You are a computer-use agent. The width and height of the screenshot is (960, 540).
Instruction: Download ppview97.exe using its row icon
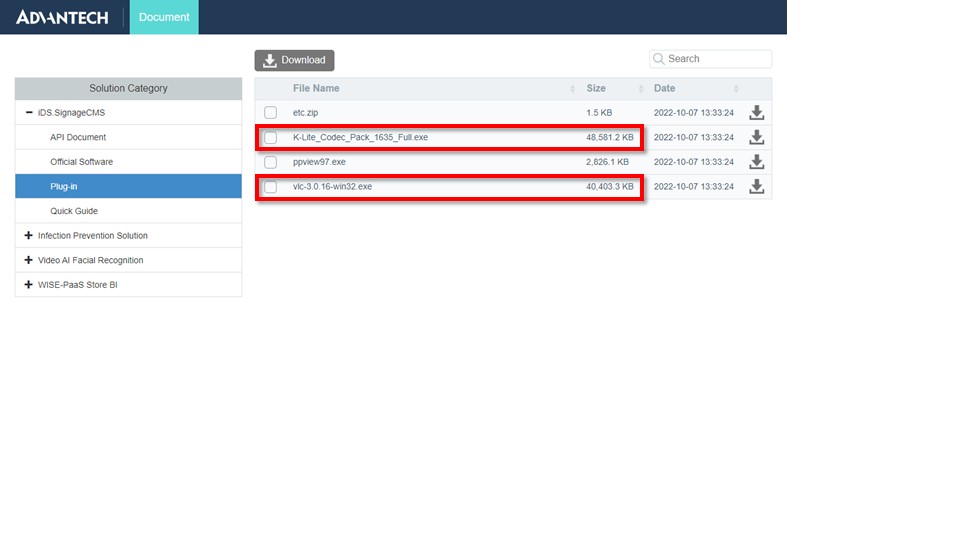(x=757, y=162)
